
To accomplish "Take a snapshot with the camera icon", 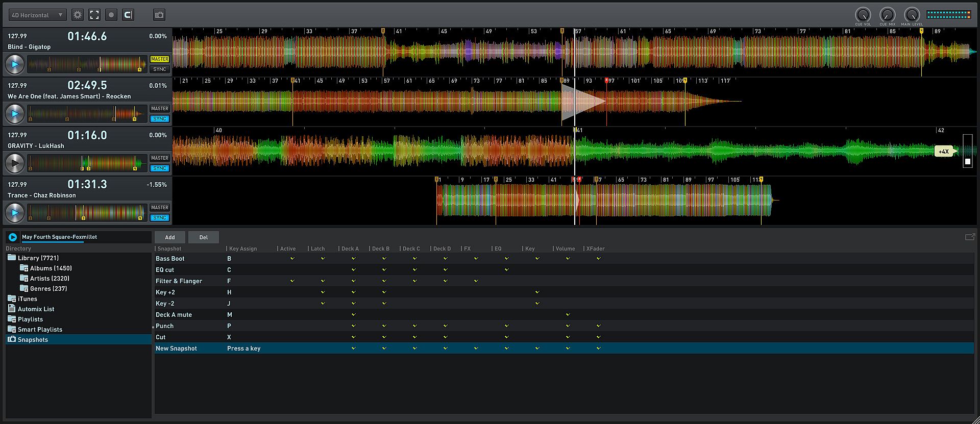I will click(x=159, y=15).
